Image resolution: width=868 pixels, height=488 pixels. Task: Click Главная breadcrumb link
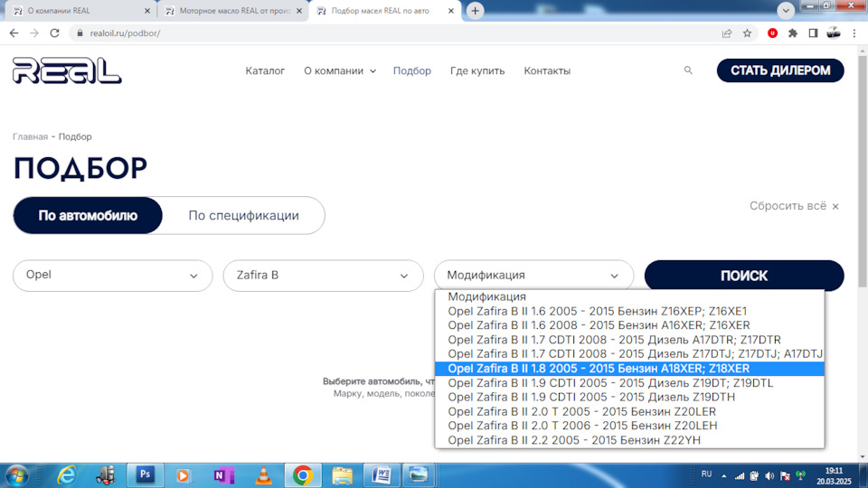[x=31, y=136]
